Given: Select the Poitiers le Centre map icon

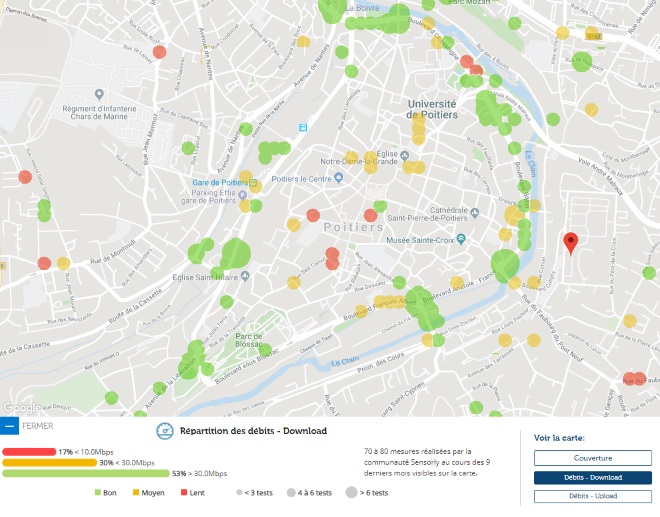Looking at the screenshot, I should [x=339, y=178].
